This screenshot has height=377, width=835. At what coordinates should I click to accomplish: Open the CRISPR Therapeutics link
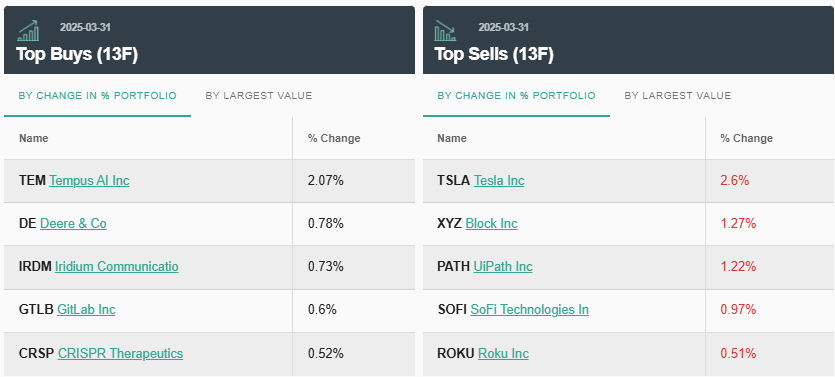click(x=120, y=354)
